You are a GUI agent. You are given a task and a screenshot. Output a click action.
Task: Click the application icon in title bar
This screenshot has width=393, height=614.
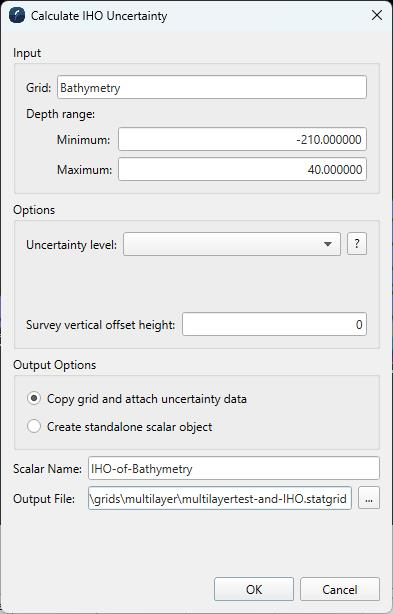click(x=17, y=16)
